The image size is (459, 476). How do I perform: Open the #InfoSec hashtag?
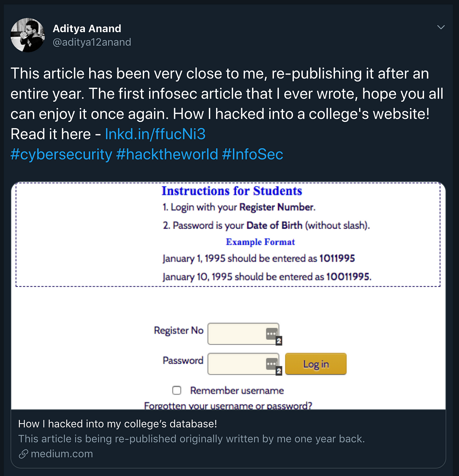pyautogui.click(x=252, y=154)
